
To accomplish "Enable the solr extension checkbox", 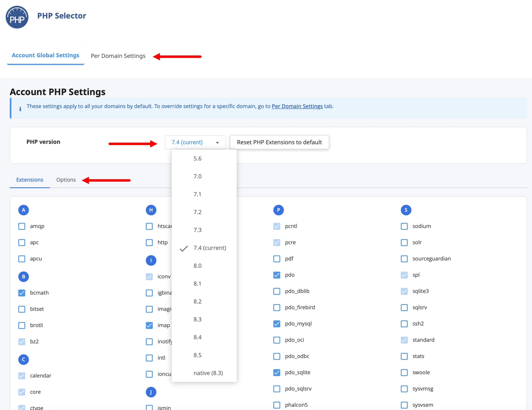I will [x=404, y=243].
